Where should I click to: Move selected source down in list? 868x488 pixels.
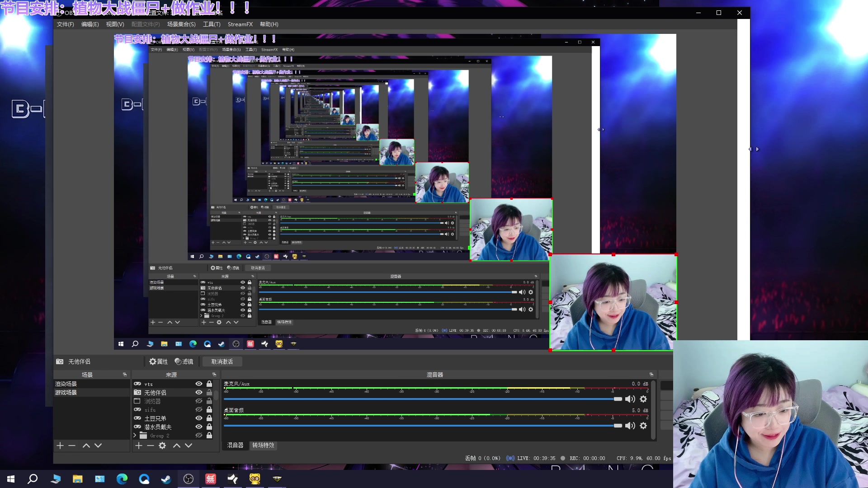[189, 446]
